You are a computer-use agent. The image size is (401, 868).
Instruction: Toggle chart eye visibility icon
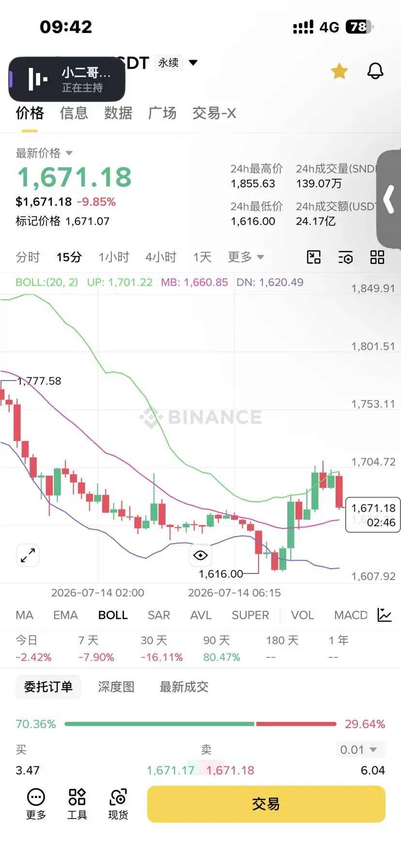[x=200, y=555]
